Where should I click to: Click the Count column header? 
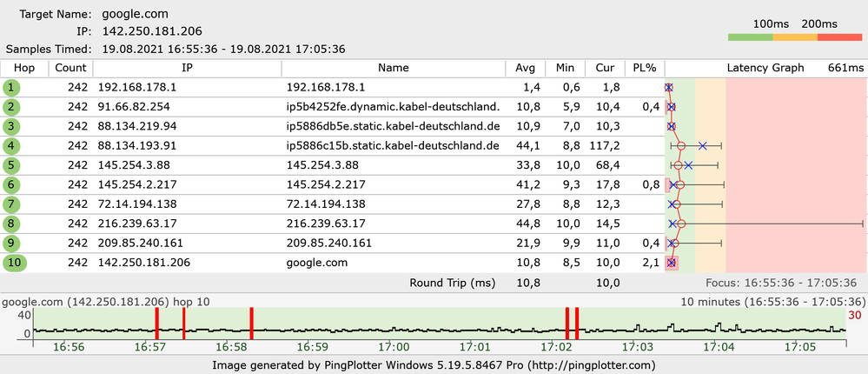[x=71, y=68]
